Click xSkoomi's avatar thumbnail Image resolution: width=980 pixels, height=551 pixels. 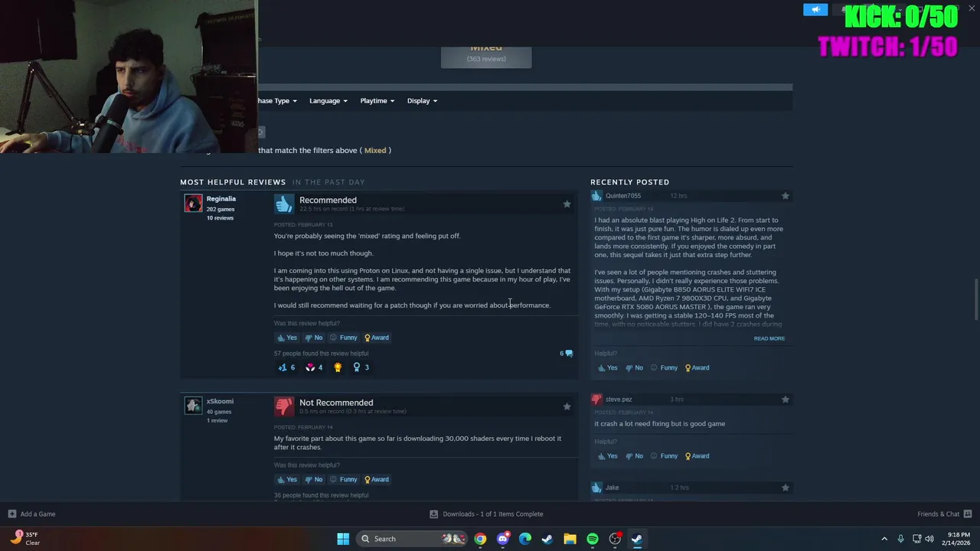tap(193, 405)
